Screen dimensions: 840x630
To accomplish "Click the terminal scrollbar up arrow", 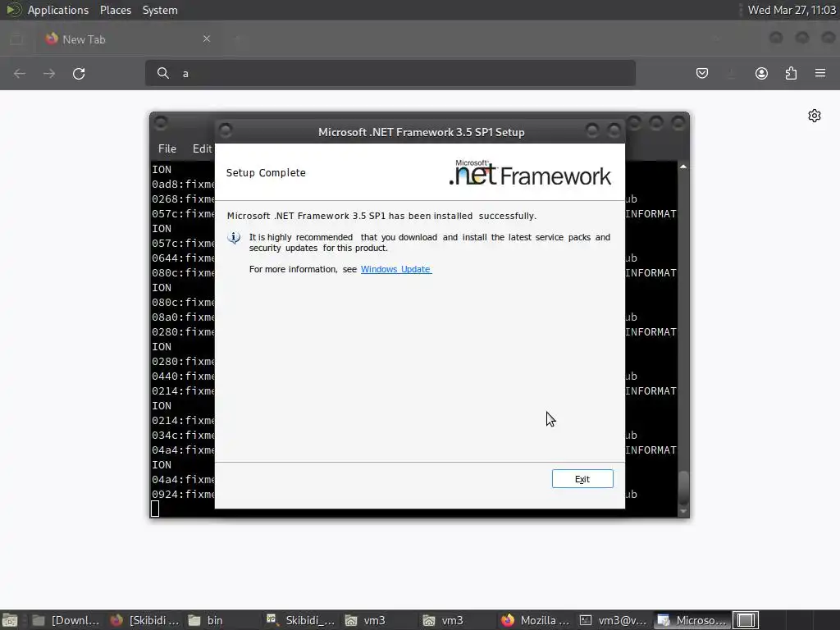I will [x=683, y=167].
